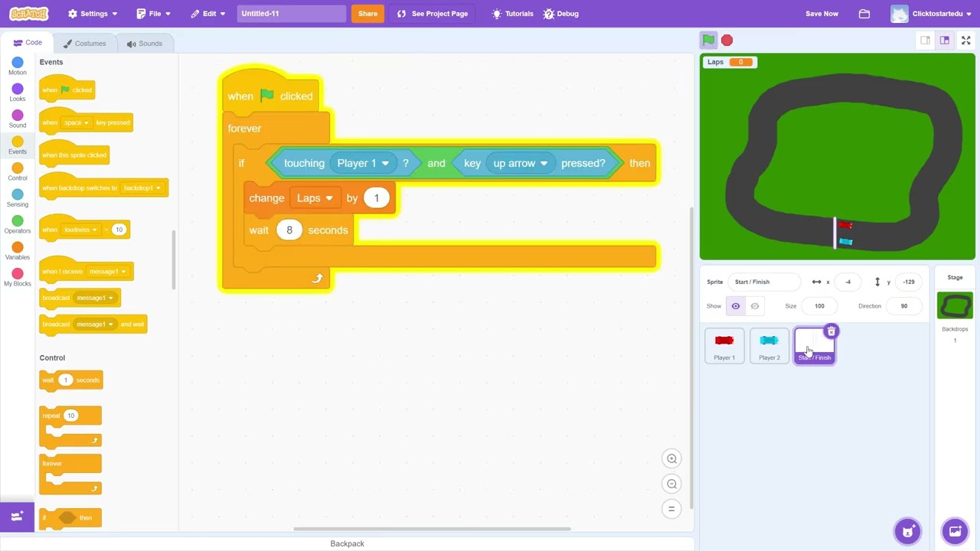Show the sprite using the eye icon
Screen dimensions: 980x551
pyautogui.click(x=736, y=306)
